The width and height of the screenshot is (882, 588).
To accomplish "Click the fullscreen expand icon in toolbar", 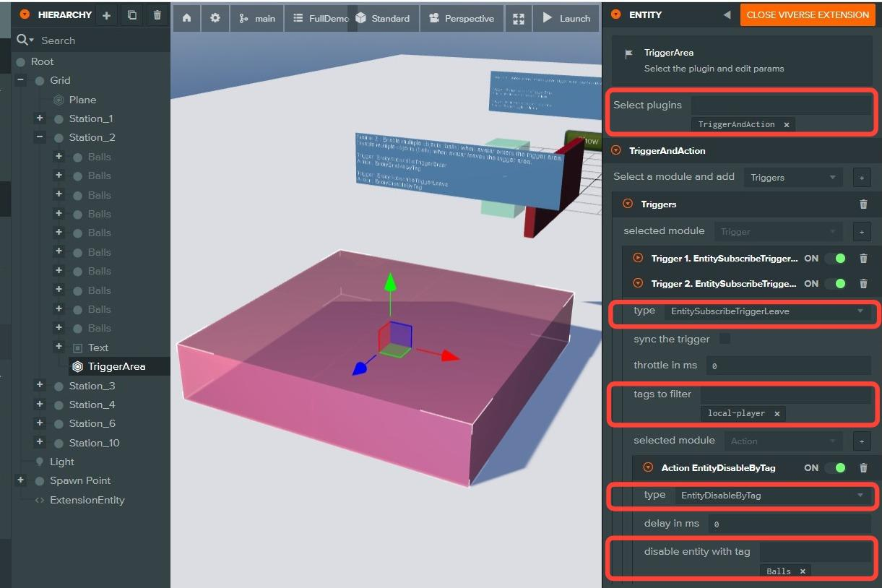I will click(518, 18).
